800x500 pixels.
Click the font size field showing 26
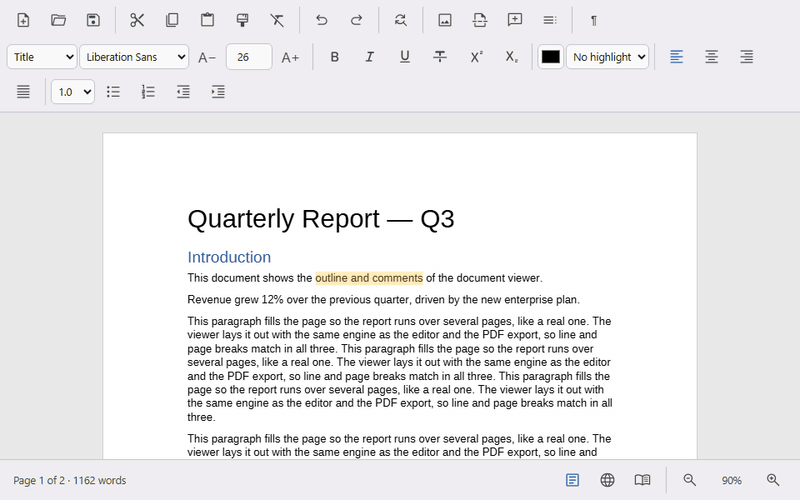point(249,57)
